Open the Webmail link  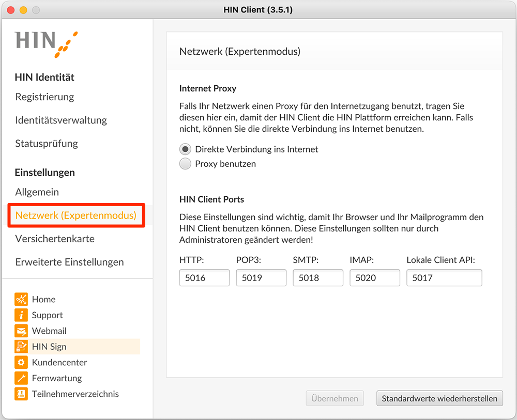click(x=49, y=331)
